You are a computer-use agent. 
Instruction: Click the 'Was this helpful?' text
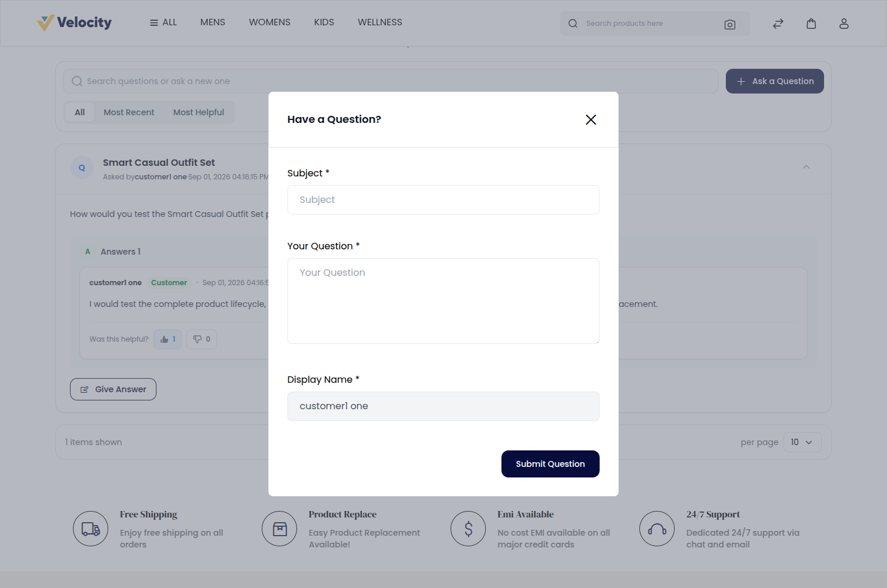point(119,339)
